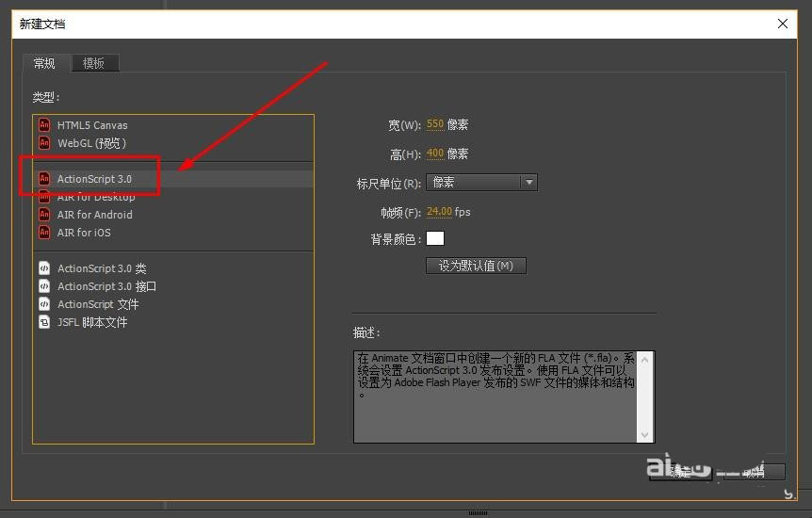Edit the height value 400
The height and width of the screenshot is (518, 812).
435,154
